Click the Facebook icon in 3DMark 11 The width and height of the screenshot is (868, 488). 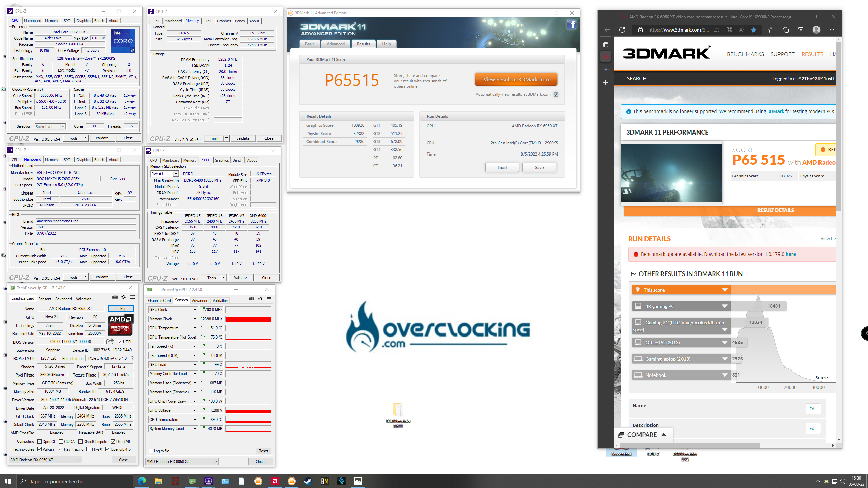[x=571, y=25]
